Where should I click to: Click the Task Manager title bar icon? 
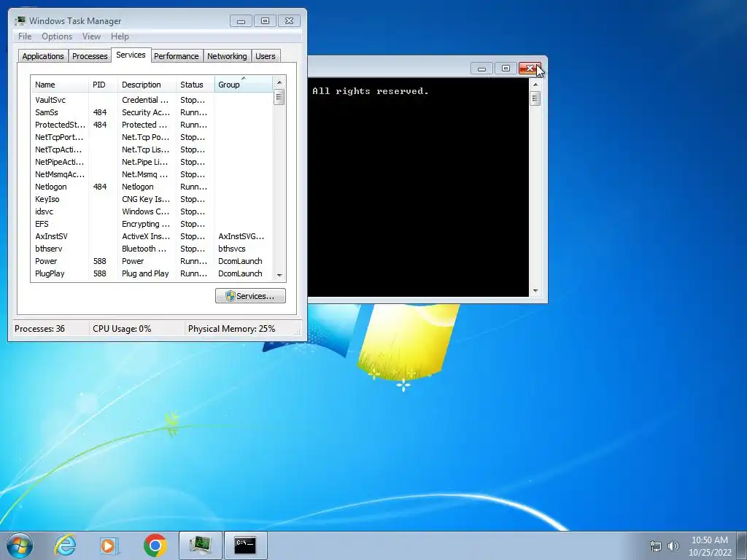click(x=20, y=21)
